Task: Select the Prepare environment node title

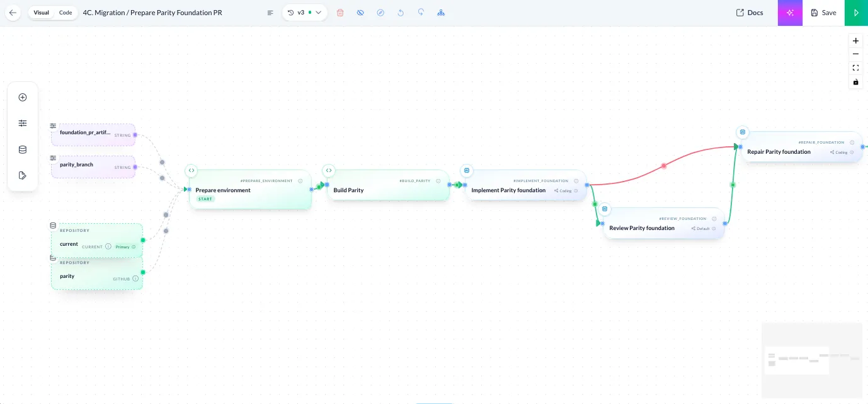Action: click(223, 190)
